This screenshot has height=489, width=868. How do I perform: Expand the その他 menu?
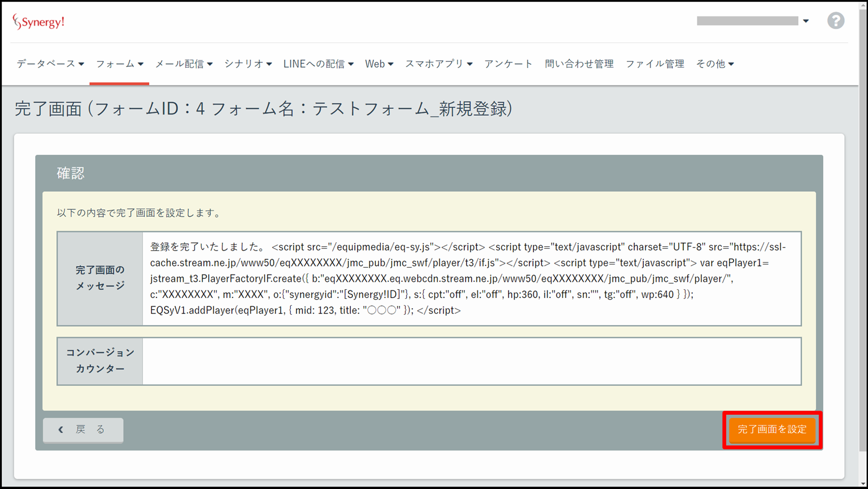pos(714,64)
